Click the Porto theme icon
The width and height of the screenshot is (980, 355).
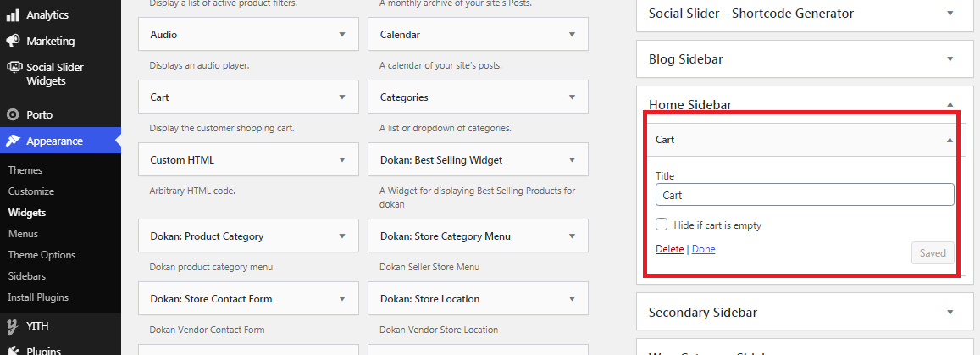click(x=13, y=115)
